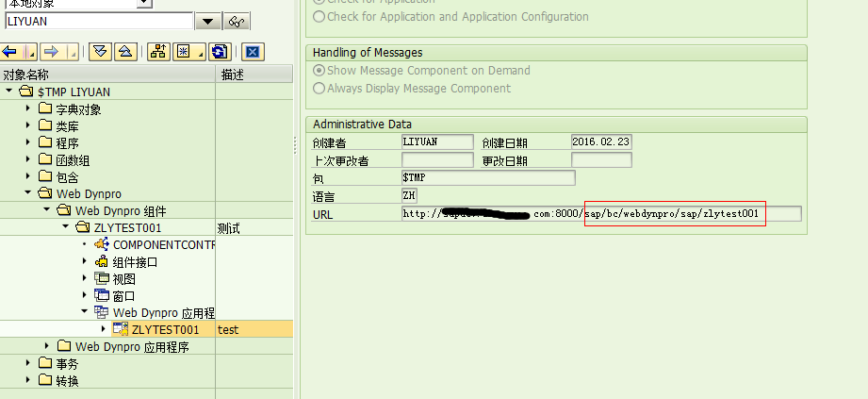Click the 语言 field showing ZH
This screenshot has height=399, width=868.
tap(409, 195)
